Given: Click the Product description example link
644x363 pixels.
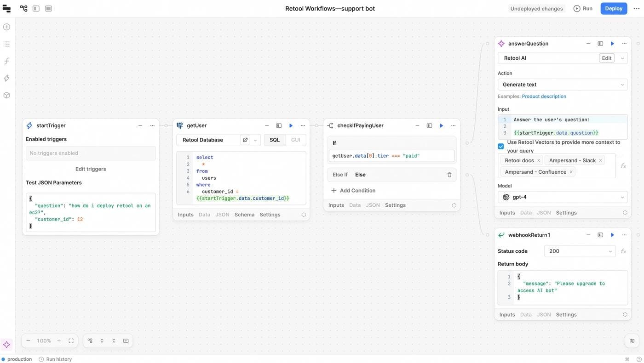Looking at the screenshot, I should pyautogui.click(x=544, y=96).
